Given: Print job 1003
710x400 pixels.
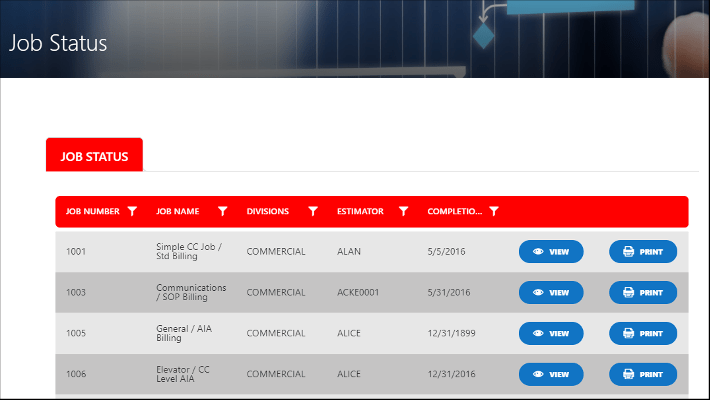Looking at the screenshot, I should point(643,292).
